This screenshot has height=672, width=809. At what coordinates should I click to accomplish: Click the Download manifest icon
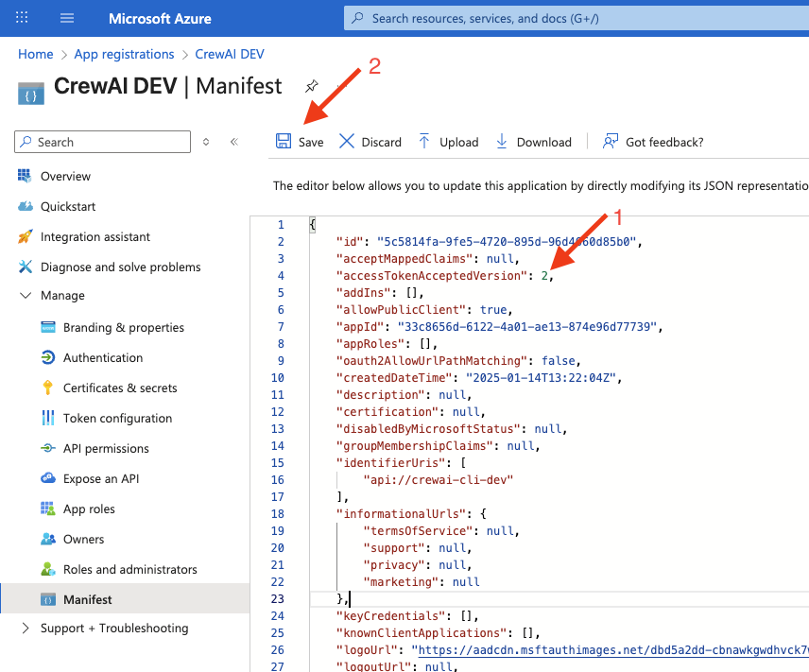point(501,142)
